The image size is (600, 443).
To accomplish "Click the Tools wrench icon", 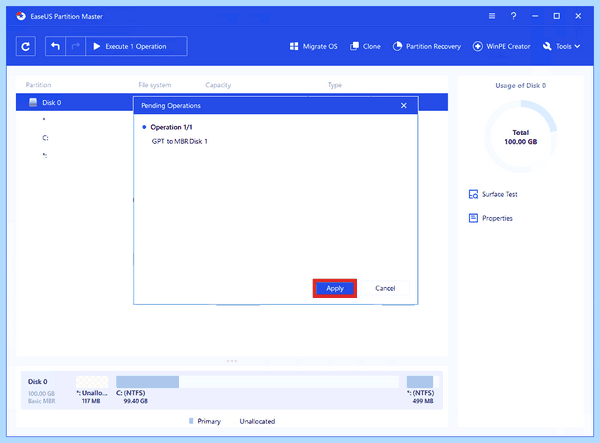I will pyautogui.click(x=547, y=46).
